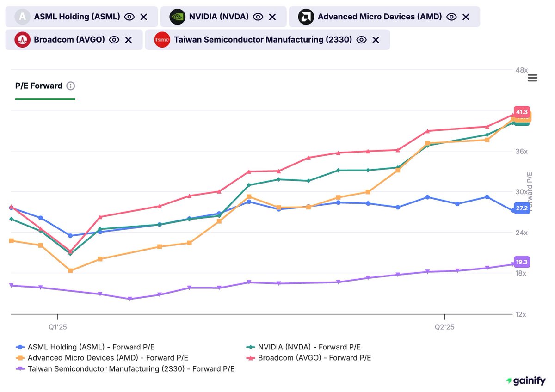Open the chart hamburger menu

(x=533, y=78)
